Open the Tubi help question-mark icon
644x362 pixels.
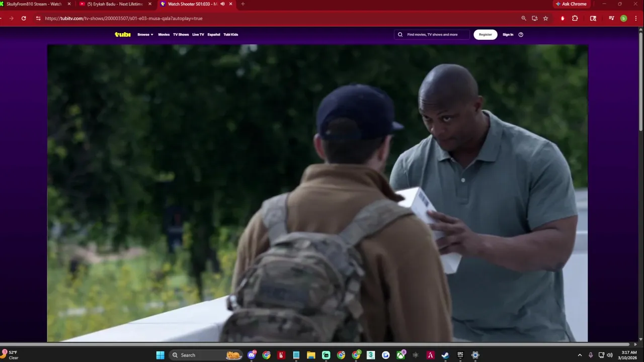coord(521,35)
